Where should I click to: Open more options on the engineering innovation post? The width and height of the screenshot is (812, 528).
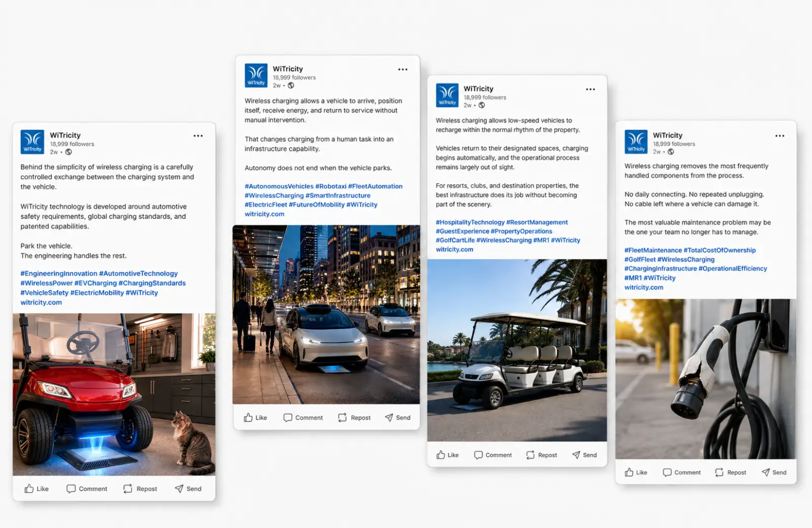198,136
